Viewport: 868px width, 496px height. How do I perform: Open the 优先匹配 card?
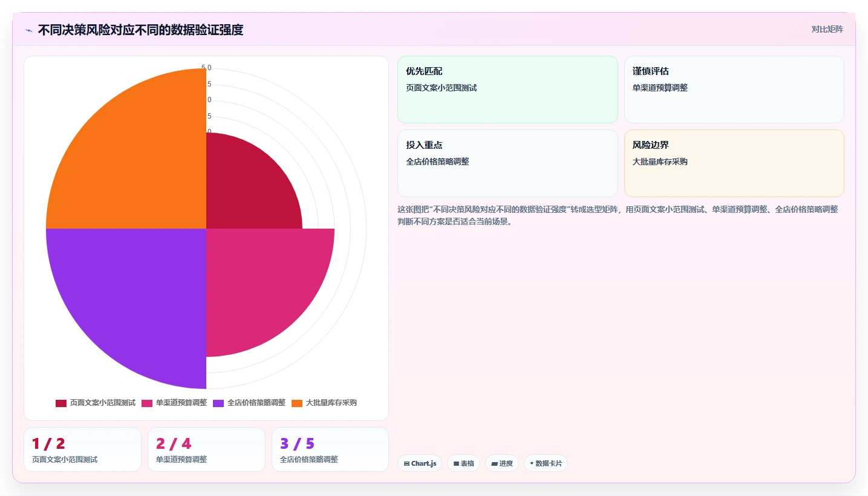click(x=507, y=90)
